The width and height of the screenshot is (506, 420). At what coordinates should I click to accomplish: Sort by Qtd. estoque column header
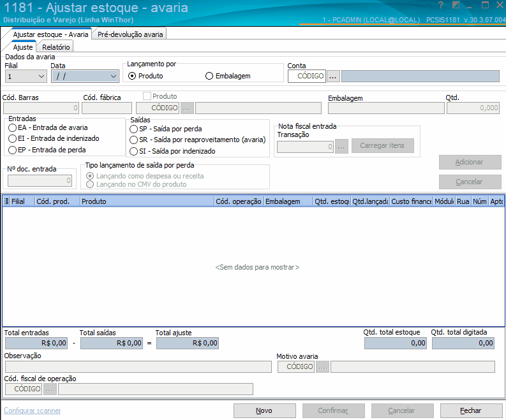point(332,201)
